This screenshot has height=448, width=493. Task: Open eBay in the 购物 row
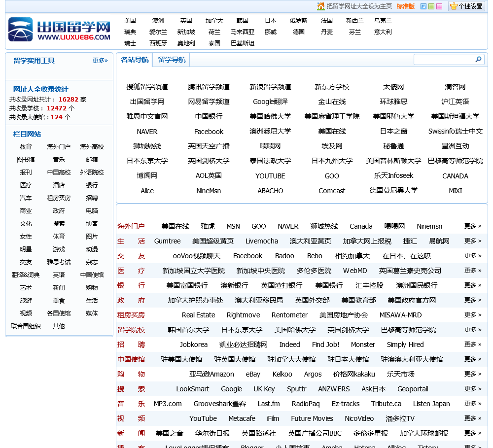tap(253, 374)
